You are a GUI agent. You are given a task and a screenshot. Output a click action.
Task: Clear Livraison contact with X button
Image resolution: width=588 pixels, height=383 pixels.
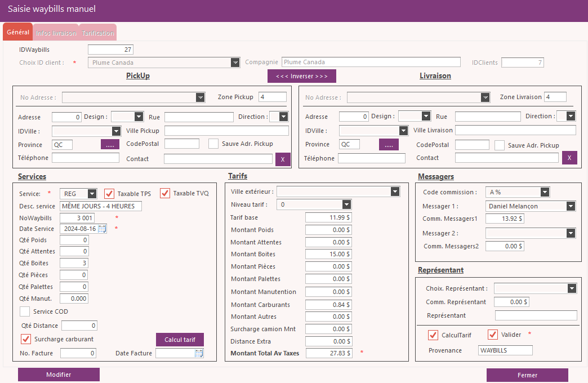pyautogui.click(x=569, y=158)
